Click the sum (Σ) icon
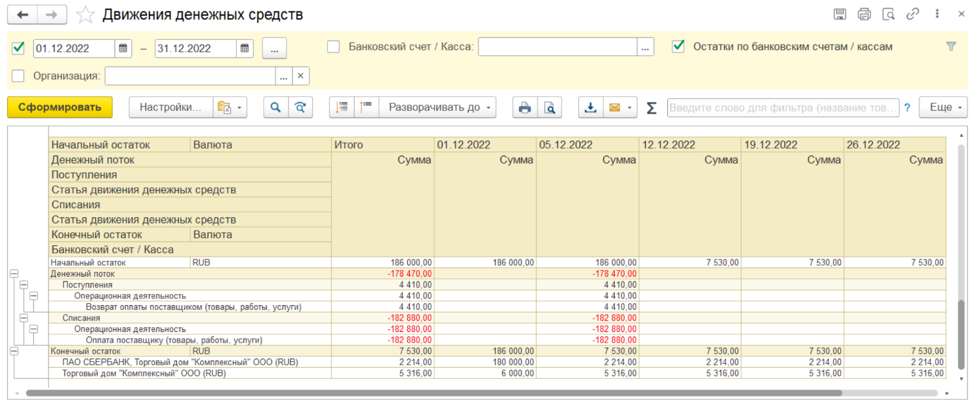Viewport: 980px width, 407px height. tap(651, 108)
